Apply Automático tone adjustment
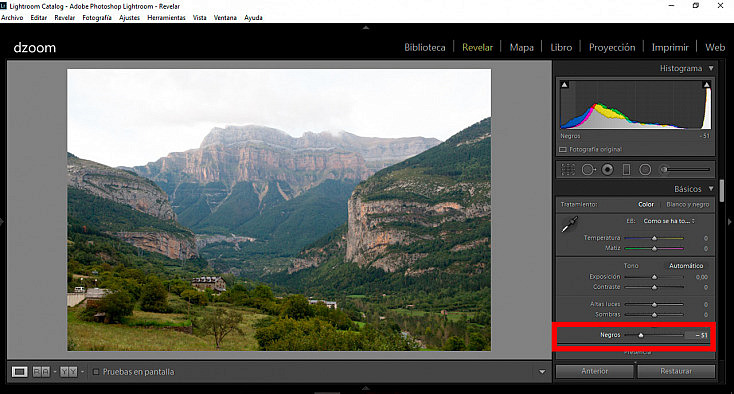This screenshot has height=394, width=734. pyautogui.click(x=686, y=266)
